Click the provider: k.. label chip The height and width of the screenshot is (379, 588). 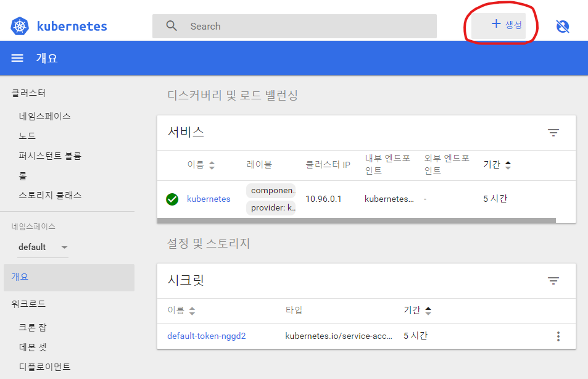point(271,208)
